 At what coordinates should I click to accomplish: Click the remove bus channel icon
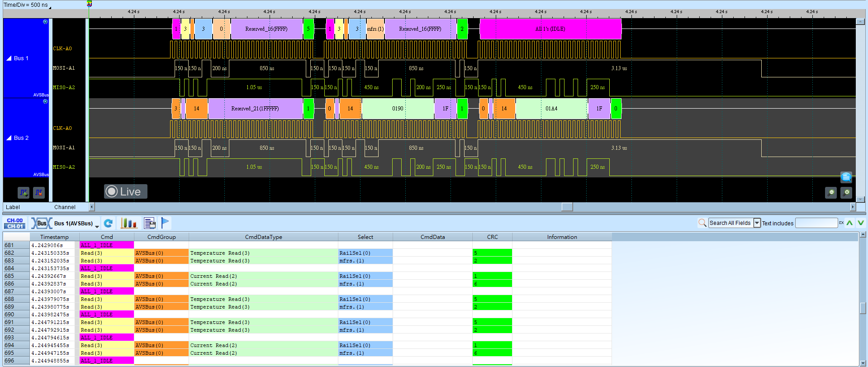[x=39, y=193]
